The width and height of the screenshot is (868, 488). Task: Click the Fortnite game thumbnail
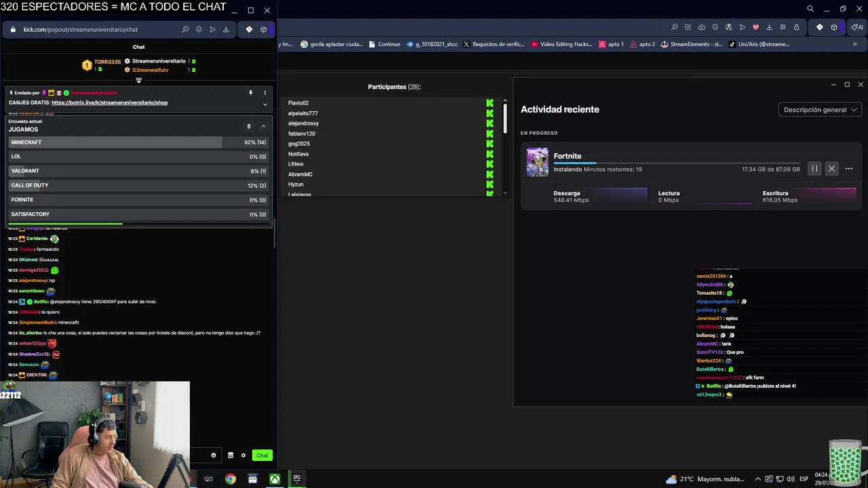pos(537,163)
